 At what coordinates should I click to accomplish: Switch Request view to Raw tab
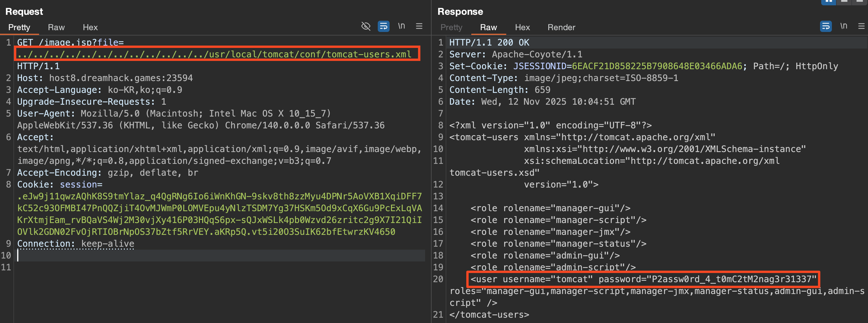coord(56,27)
